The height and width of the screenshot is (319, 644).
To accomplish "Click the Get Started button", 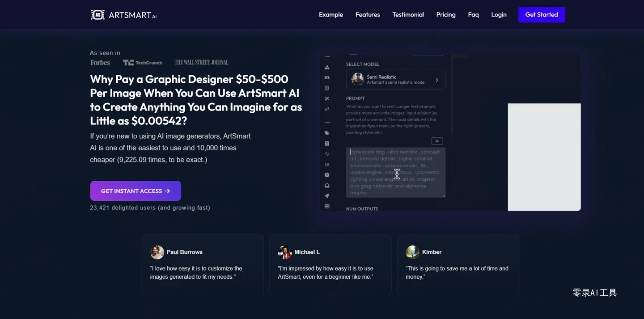I will coord(542,15).
